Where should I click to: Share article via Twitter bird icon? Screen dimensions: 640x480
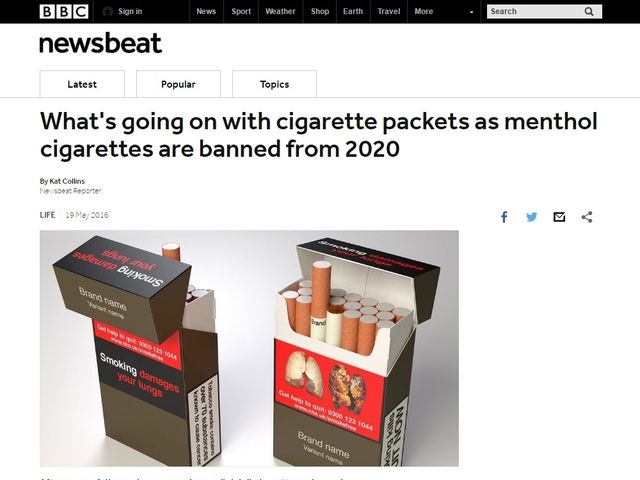click(x=531, y=217)
